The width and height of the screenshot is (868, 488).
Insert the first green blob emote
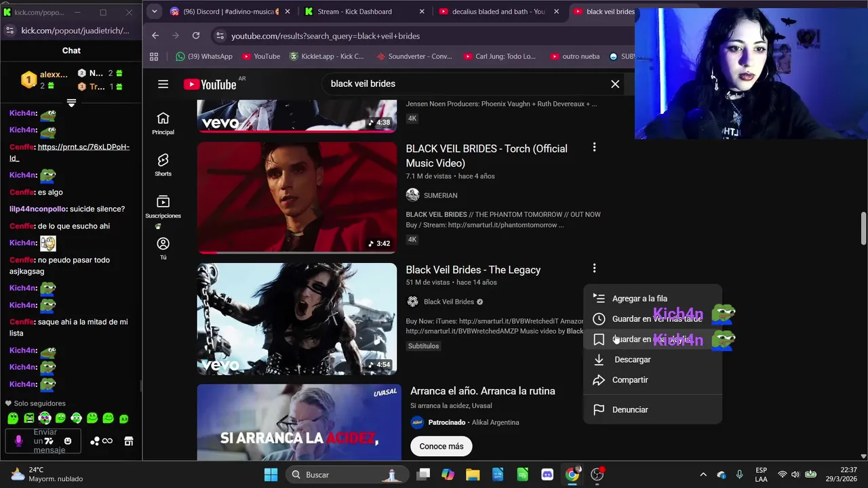tap(13, 418)
